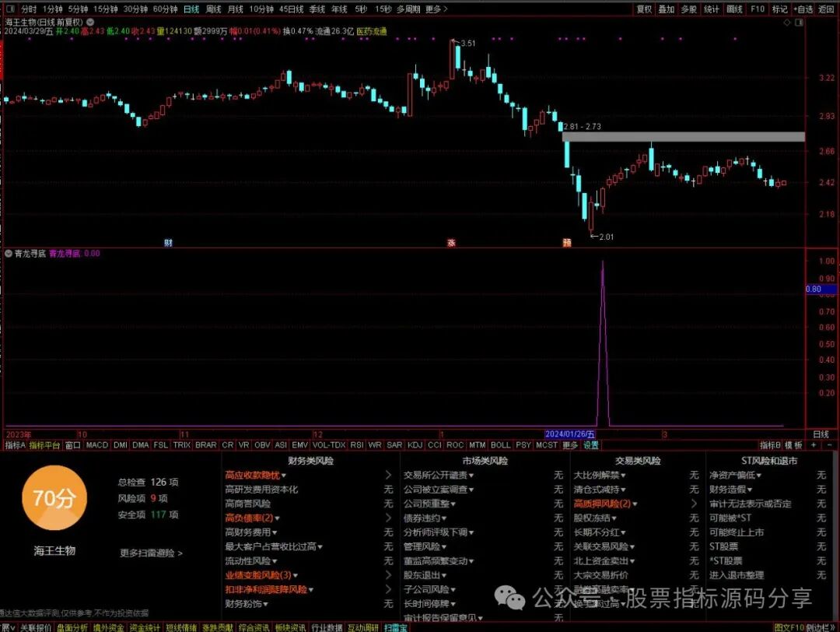Open 高质押风险(2) detail arrow
The width and height of the screenshot is (840, 632).
695,504
